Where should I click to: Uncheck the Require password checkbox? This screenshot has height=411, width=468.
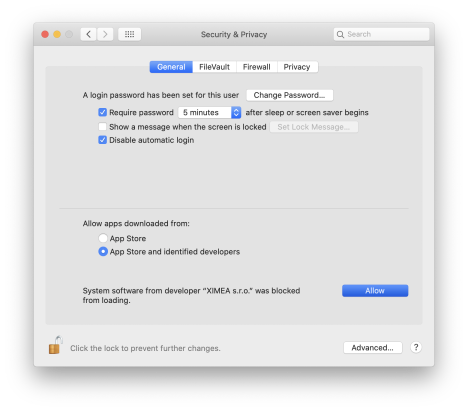pyautogui.click(x=102, y=112)
